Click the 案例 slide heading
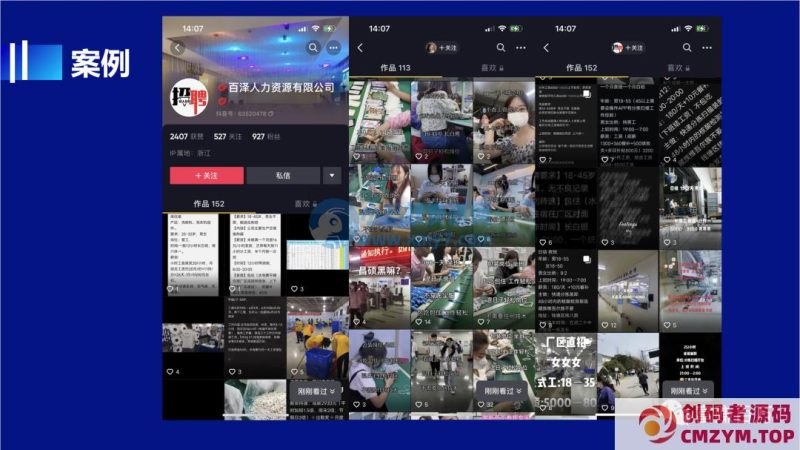Screen dimensions: 800x450 tap(100, 64)
